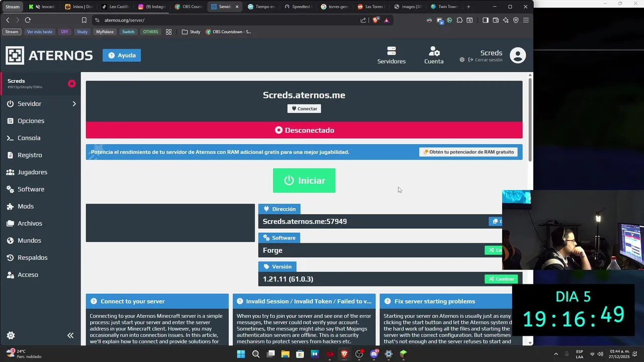Open Brave Wallet icon
The image size is (644, 362).
[x=496, y=20]
